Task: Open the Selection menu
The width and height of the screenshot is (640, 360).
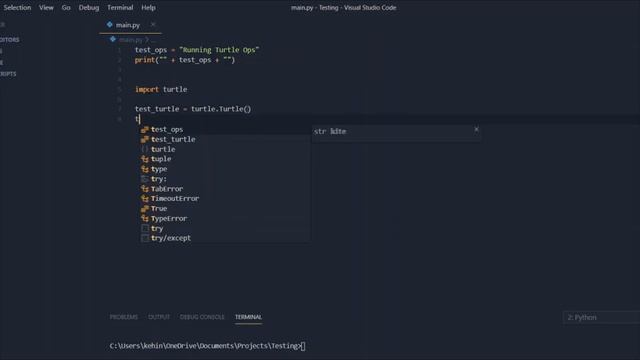Action: 16,7
